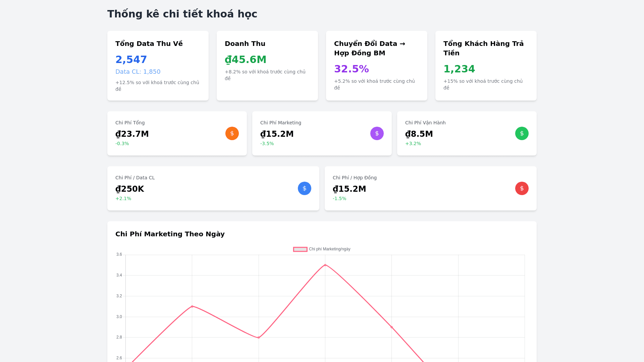Click the Data CL: 1,850 text
The width and height of the screenshot is (644, 362).
click(138, 72)
